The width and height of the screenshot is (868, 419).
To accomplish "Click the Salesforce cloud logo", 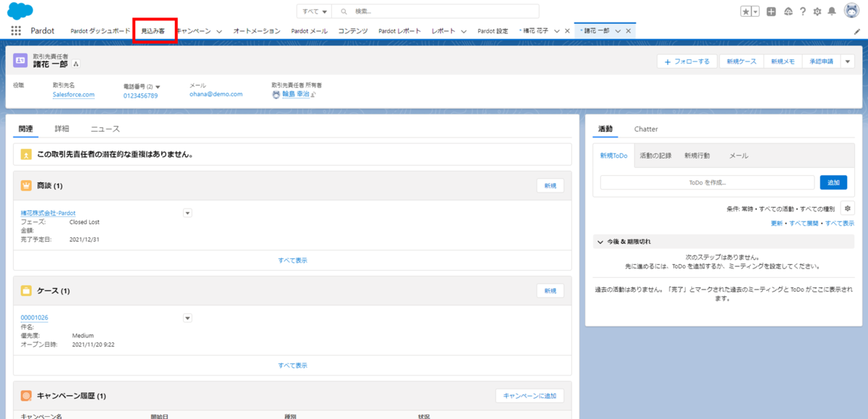I will tap(20, 11).
